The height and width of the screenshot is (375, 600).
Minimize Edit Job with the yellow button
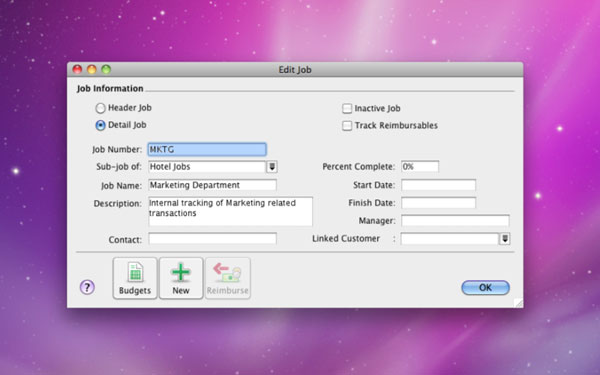(92, 69)
